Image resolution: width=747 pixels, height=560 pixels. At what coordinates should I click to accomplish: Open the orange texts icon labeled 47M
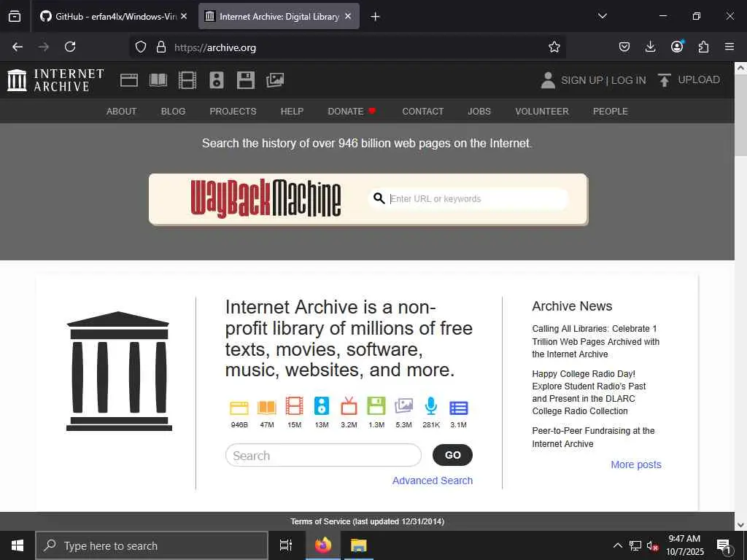[267, 408]
